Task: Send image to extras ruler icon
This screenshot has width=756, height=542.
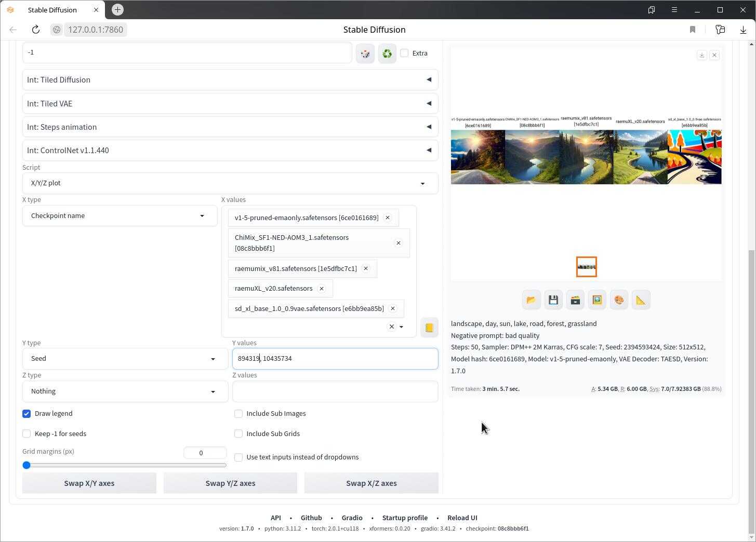Action: click(x=641, y=300)
